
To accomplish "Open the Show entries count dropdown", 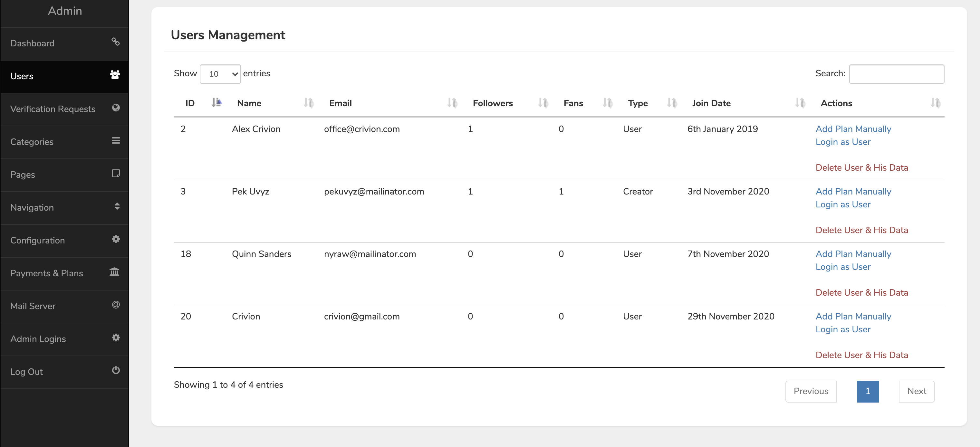I will 220,74.
